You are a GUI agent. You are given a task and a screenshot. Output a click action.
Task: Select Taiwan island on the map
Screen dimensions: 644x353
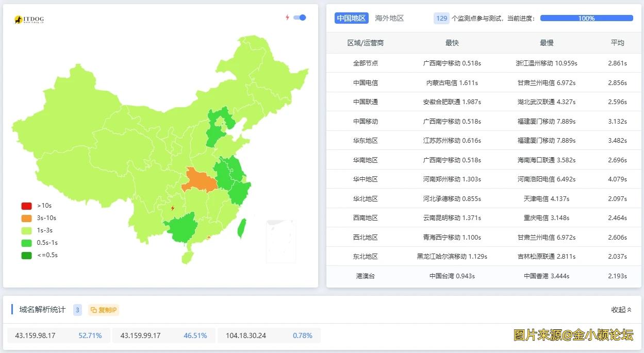(x=241, y=228)
